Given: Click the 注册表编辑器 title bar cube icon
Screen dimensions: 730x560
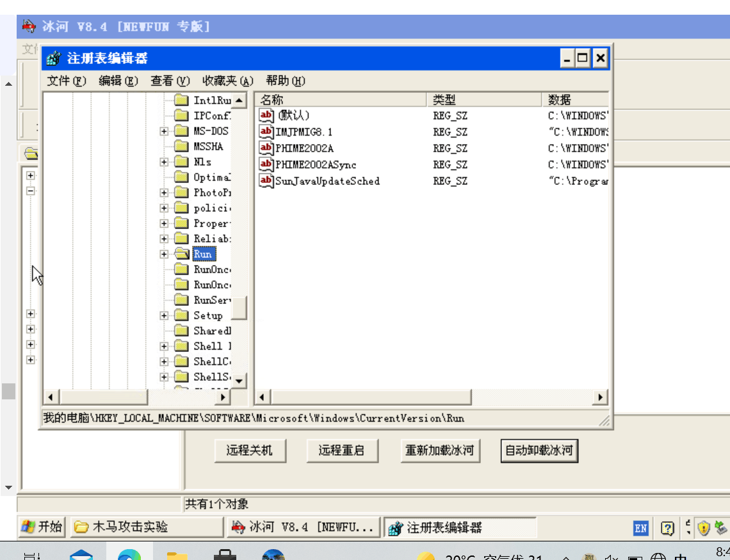Looking at the screenshot, I should (x=54, y=59).
